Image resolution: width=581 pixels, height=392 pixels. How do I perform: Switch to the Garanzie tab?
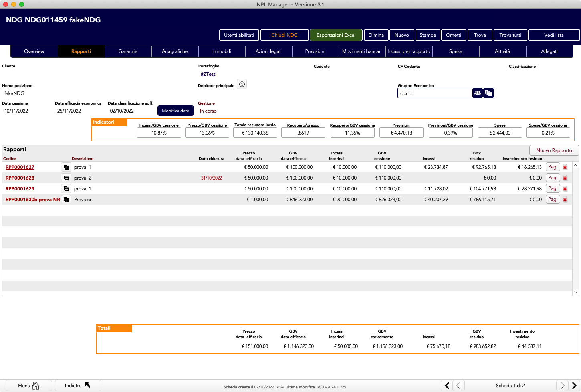point(128,51)
